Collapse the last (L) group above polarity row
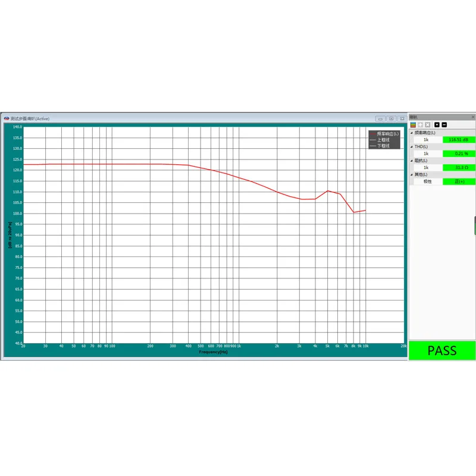This screenshot has width=476, height=476. tap(412, 175)
